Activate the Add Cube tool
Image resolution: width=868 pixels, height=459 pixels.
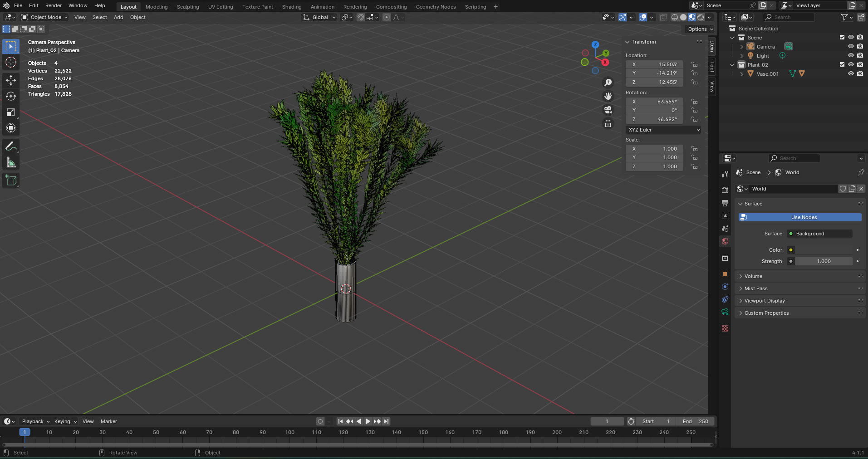pos(11,181)
